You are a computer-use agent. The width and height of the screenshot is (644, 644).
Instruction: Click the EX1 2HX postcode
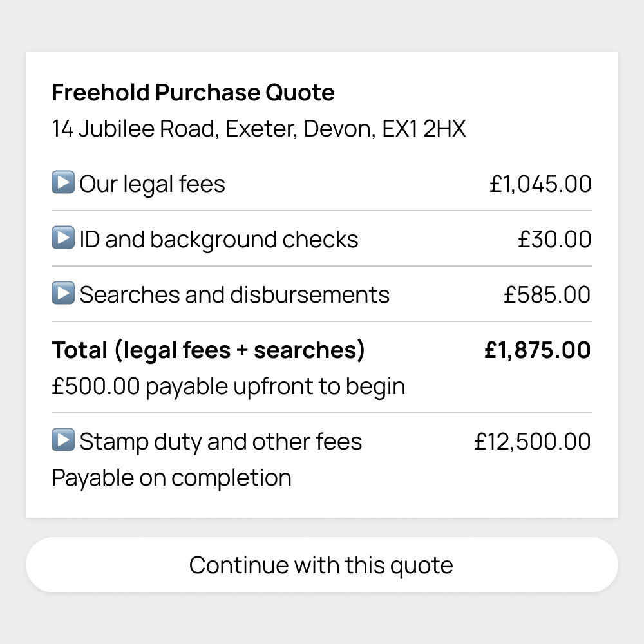[423, 129]
